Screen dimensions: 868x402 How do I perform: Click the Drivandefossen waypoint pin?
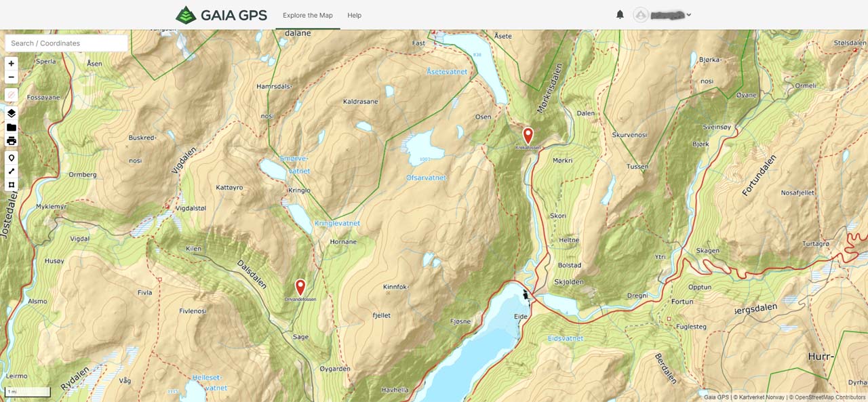point(300,287)
